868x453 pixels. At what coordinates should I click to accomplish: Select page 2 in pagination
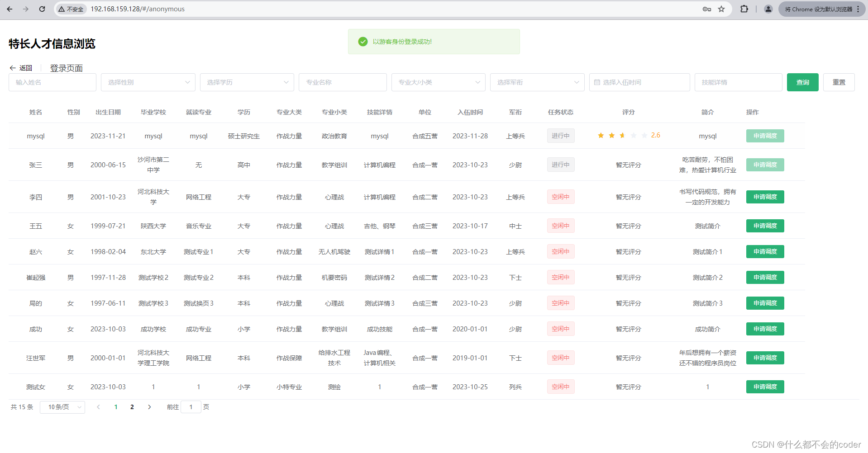(x=132, y=407)
